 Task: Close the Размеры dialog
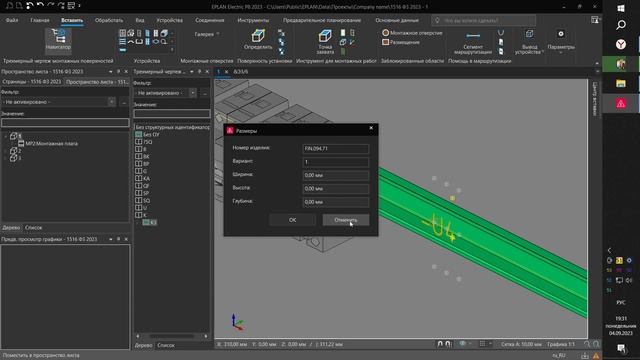pyautogui.click(x=371, y=128)
